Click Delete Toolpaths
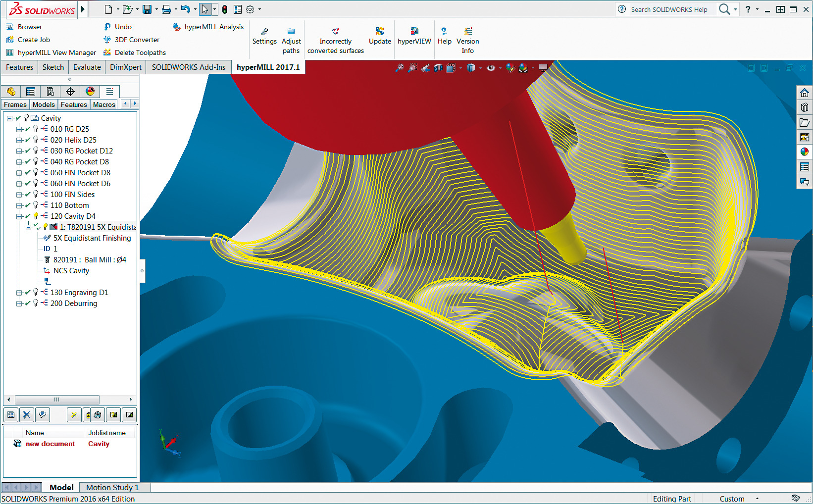This screenshot has width=813, height=504. tap(135, 52)
